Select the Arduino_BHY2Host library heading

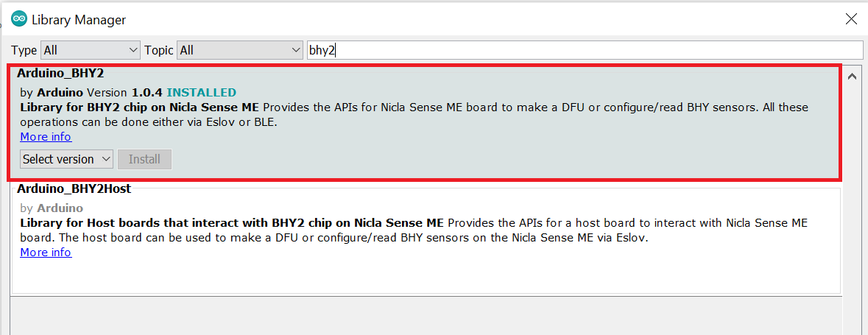click(x=74, y=189)
